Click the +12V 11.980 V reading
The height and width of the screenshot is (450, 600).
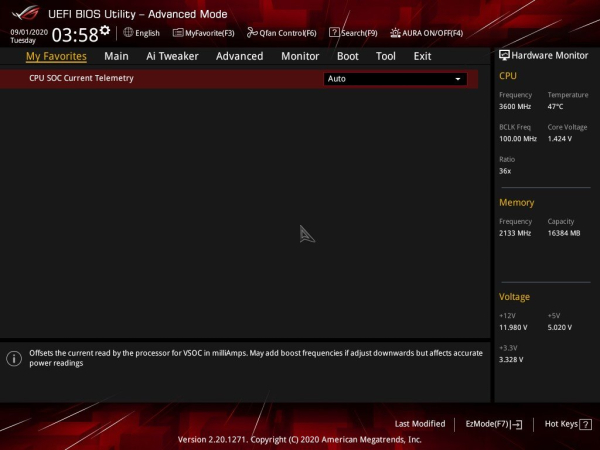coord(513,328)
